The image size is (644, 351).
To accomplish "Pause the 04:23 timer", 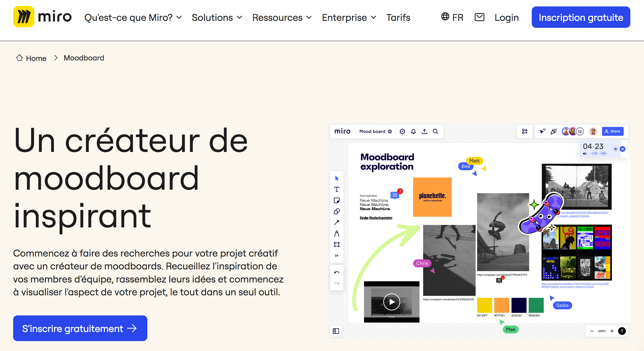I will tap(623, 149).
